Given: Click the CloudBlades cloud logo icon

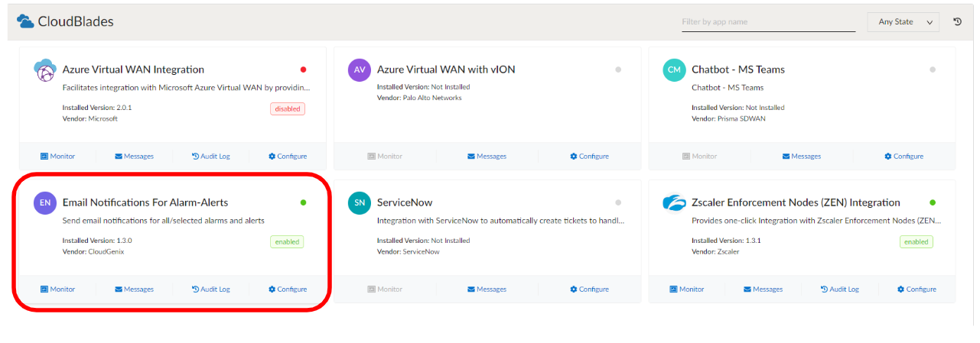Looking at the screenshot, I should (x=25, y=21).
